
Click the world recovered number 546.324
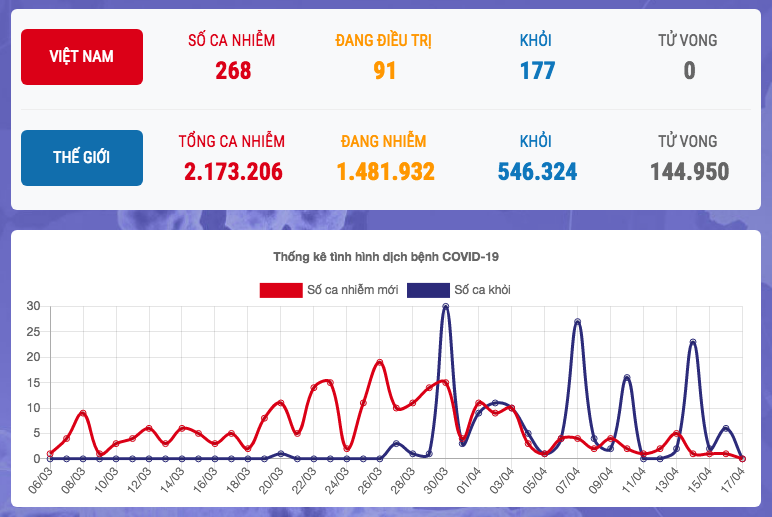click(x=537, y=172)
